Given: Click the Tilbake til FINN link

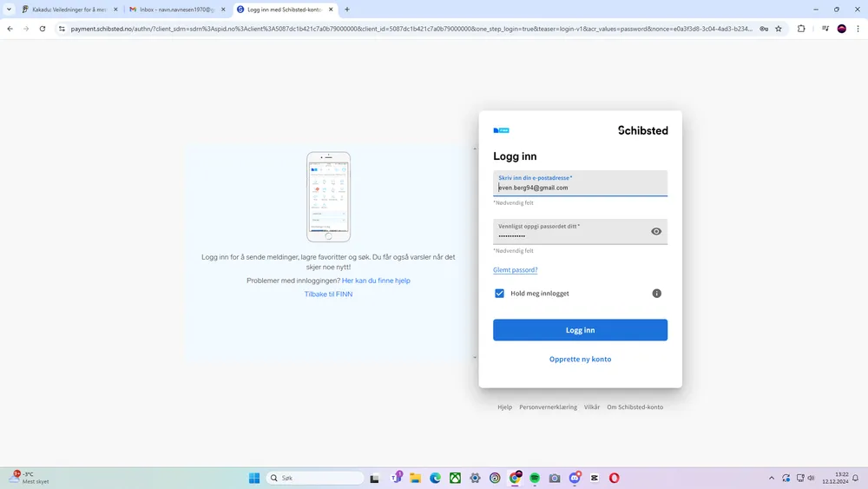Looking at the screenshot, I should point(328,294).
